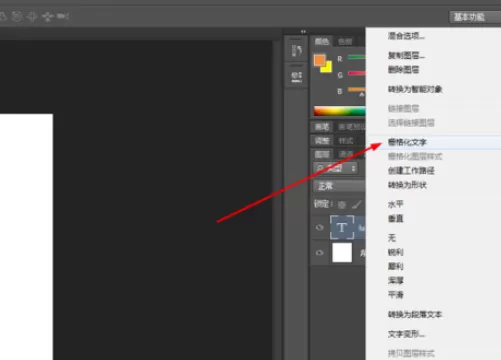Click the orange foreground color swatch
Viewport: 501px width, 360px height.
319,60
